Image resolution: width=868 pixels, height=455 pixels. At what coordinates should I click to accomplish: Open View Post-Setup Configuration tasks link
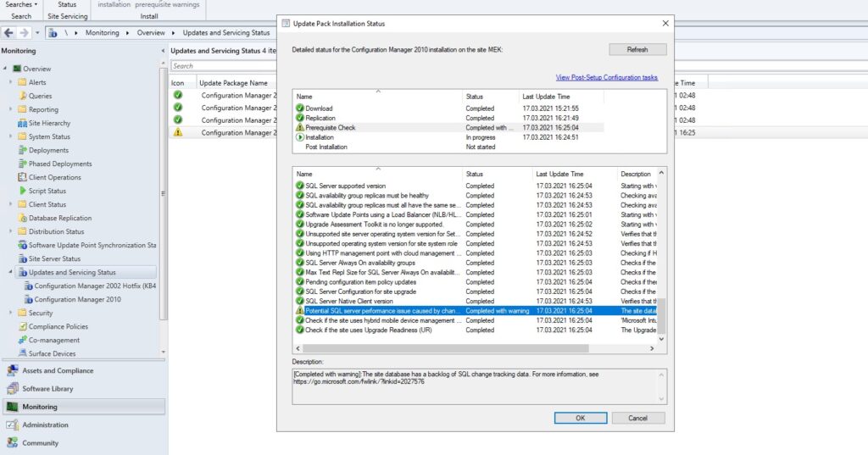pos(606,77)
